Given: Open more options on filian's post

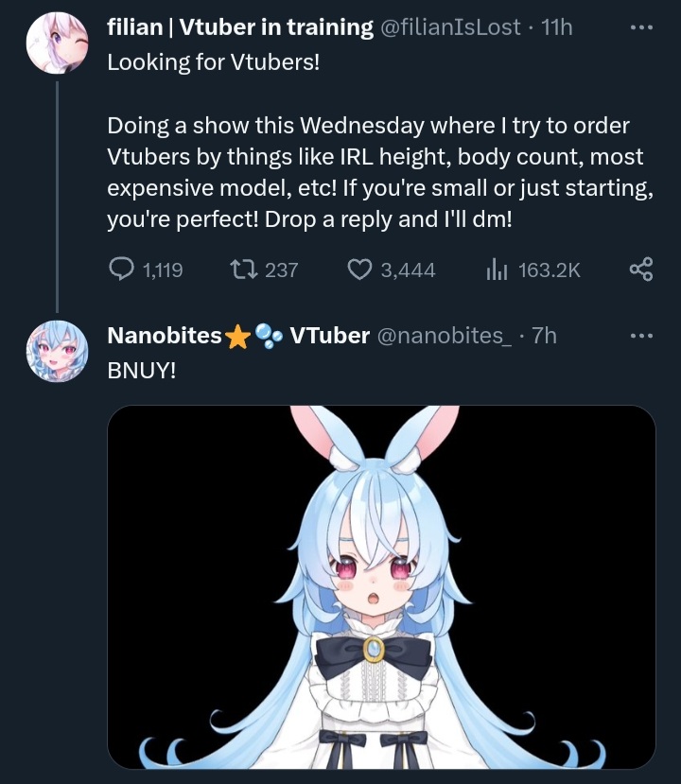Looking at the screenshot, I should 641,27.
